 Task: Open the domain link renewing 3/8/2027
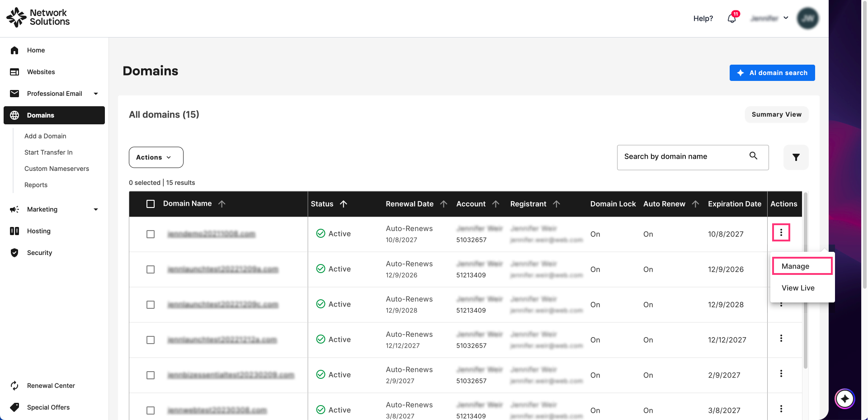tap(217, 411)
